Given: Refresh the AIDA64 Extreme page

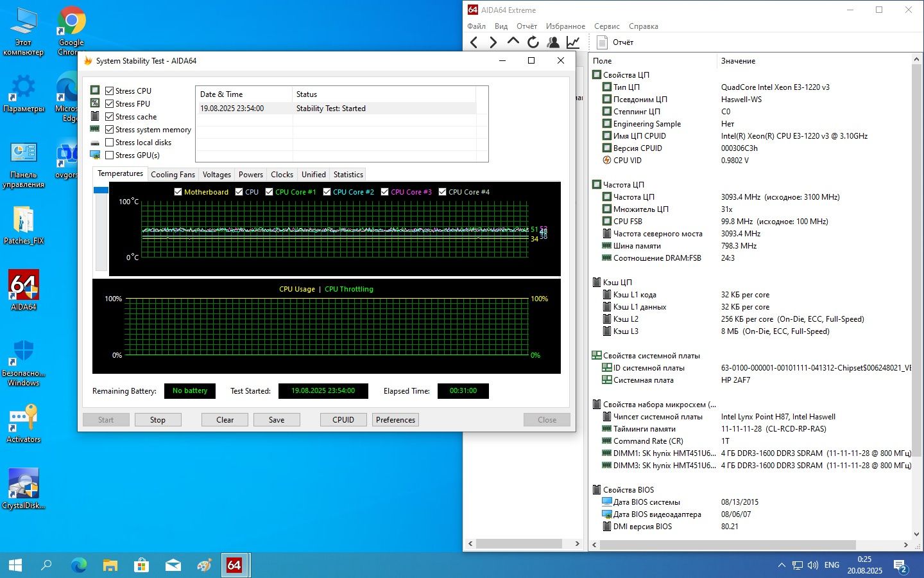Looking at the screenshot, I should 533,42.
